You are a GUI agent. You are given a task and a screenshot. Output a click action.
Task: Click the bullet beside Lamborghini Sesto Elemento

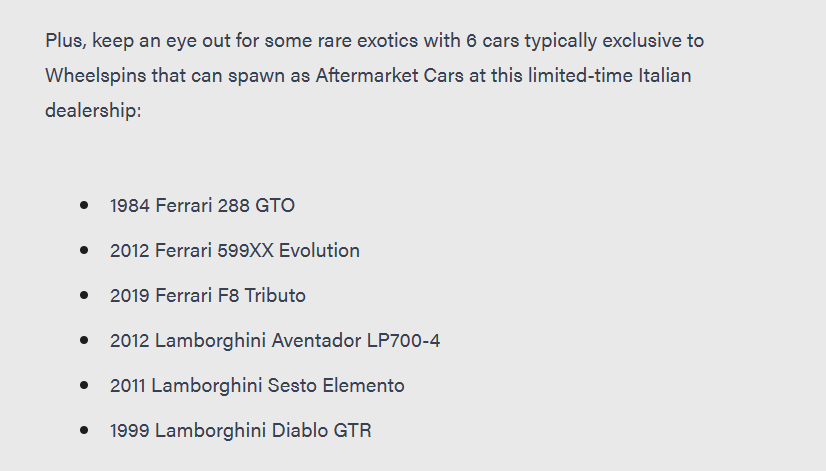pyautogui.click(x=84, y=385)
